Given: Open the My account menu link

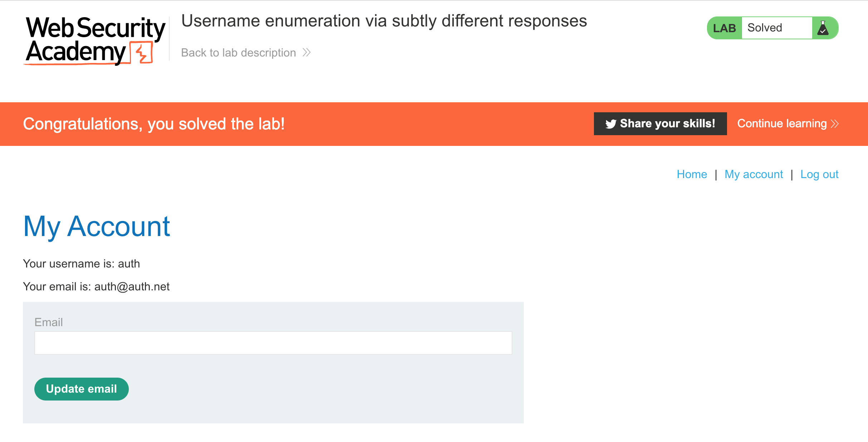Looking at the screenshot, I should 754,174.
